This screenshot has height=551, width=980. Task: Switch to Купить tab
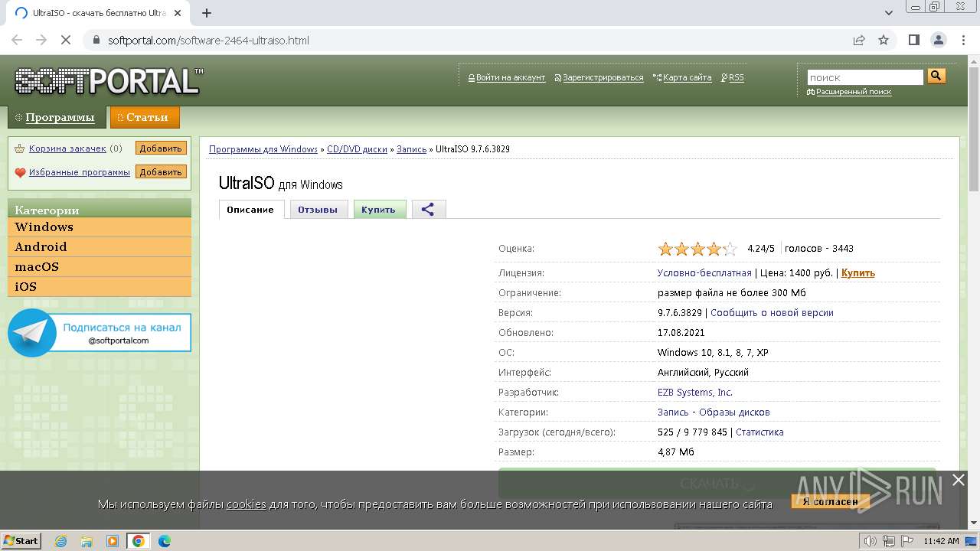(x=379, y=210)
